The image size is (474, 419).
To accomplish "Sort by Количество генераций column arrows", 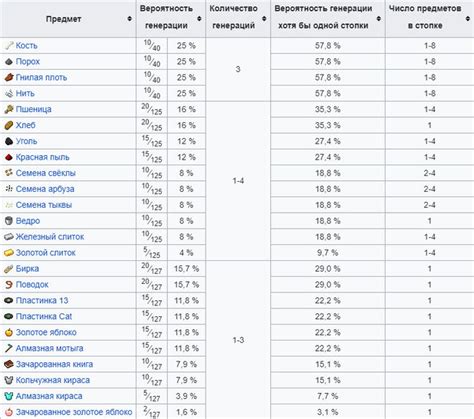I will [x=264, y=19].
